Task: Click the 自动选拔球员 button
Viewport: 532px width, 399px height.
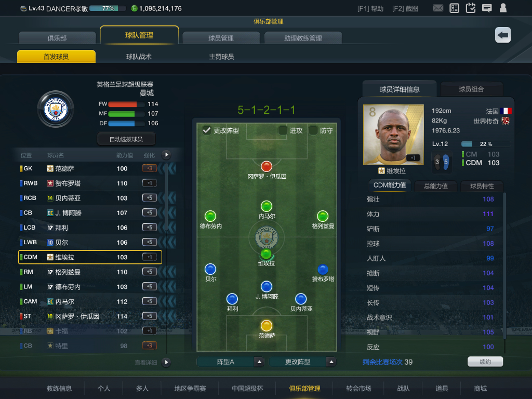Action: pos(126,139)
